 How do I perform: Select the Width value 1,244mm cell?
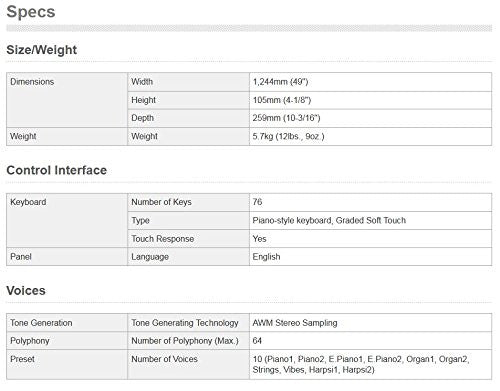370,82
